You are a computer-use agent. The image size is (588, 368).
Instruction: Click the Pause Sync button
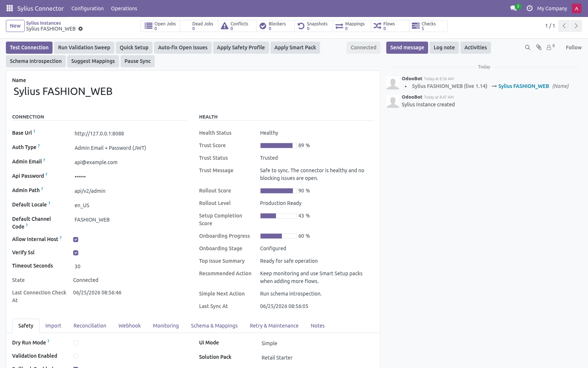point(137,61)
